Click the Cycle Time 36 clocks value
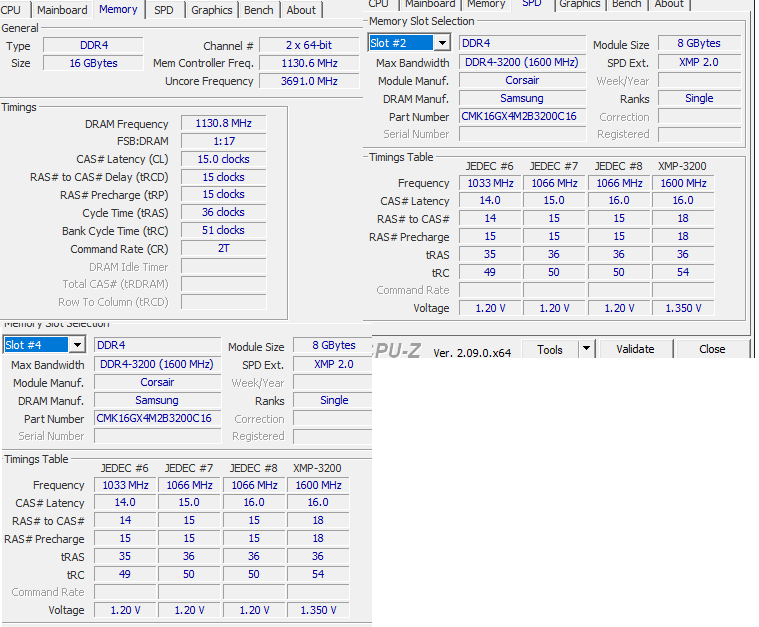 point(224,213)
